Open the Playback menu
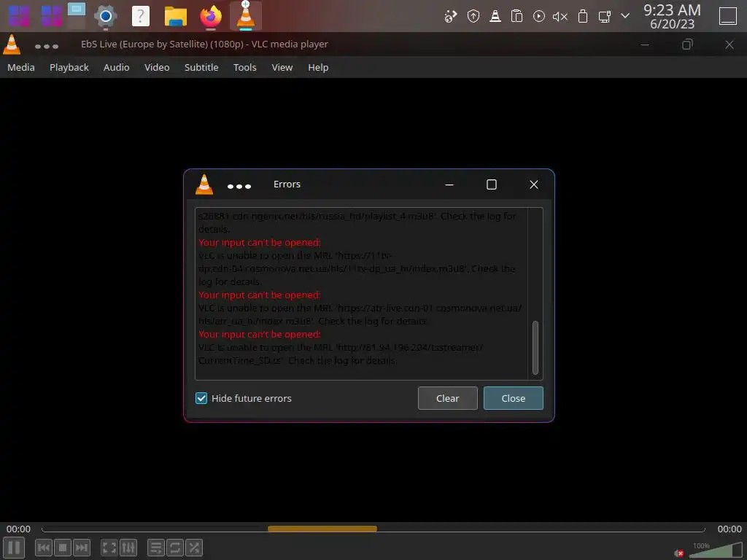This screenshot has width=747, height=560. pos(69,67)
